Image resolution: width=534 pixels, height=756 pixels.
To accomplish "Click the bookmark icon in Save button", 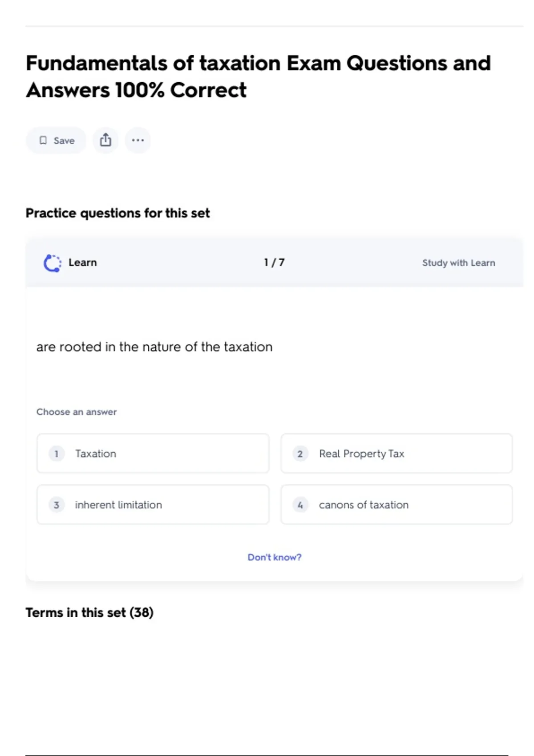I will [x=43, y=141].
